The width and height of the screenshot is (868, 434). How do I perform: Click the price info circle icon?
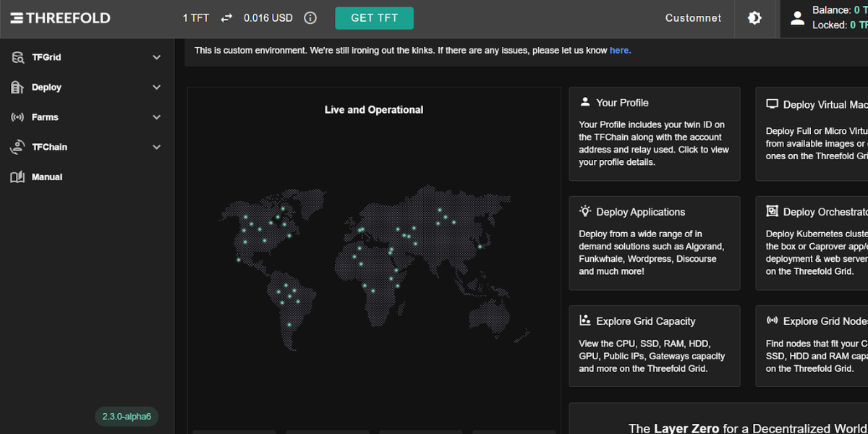pyautogui.click(x=310, y=18)
